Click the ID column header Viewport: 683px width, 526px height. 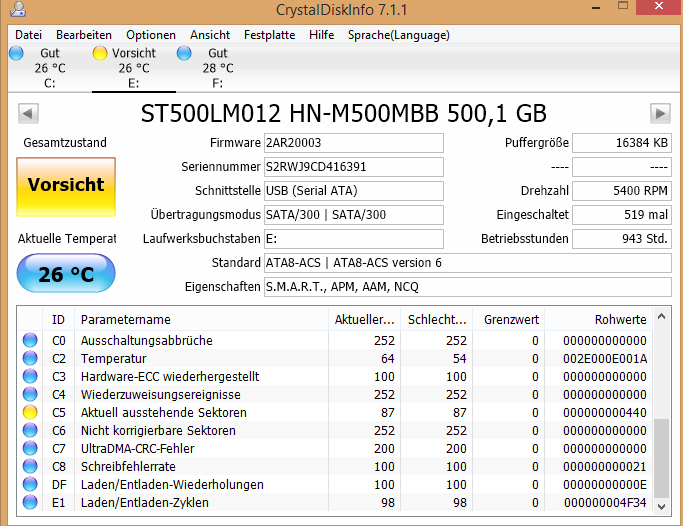pyautogui.click(x=58, y=320)
